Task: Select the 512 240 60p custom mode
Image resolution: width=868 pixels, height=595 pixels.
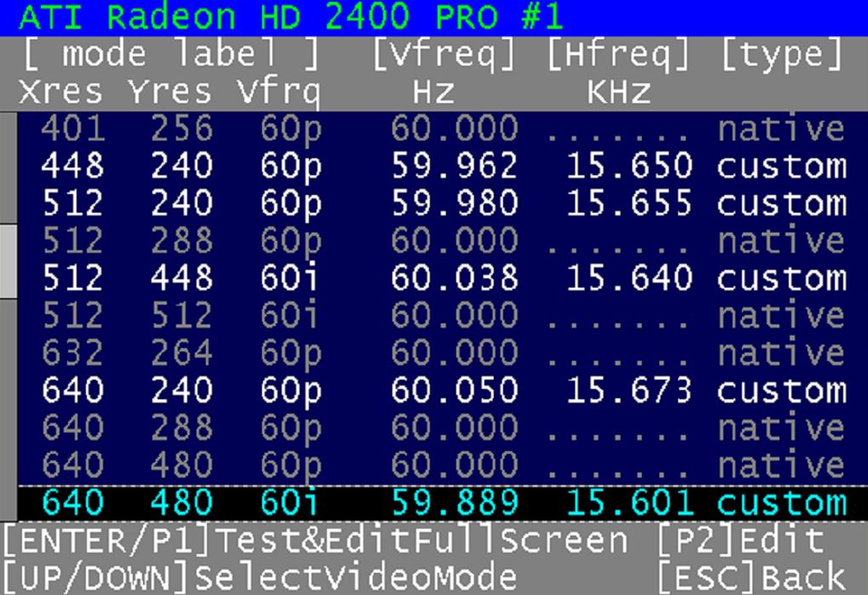Action: [x=443, y=203]
